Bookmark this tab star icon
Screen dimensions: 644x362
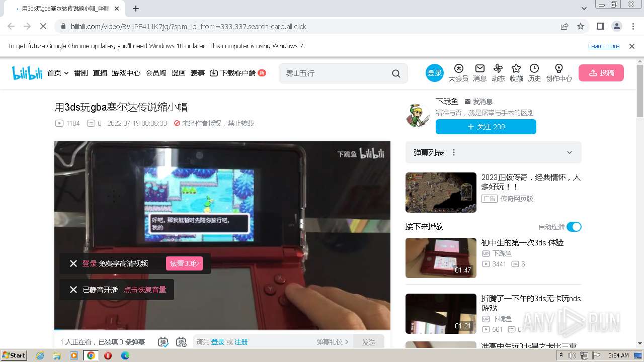pyautogui.click(x=581, y=26)
